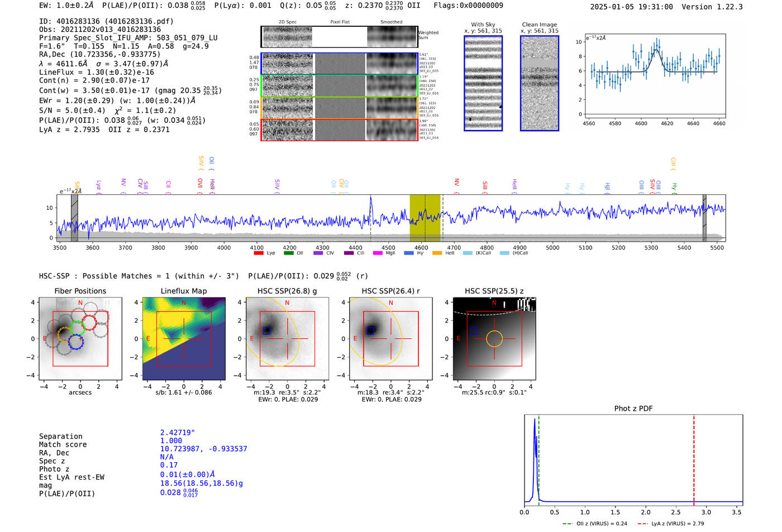
Task: Click the blue dashed fiber circle
Action: (75, 342)
